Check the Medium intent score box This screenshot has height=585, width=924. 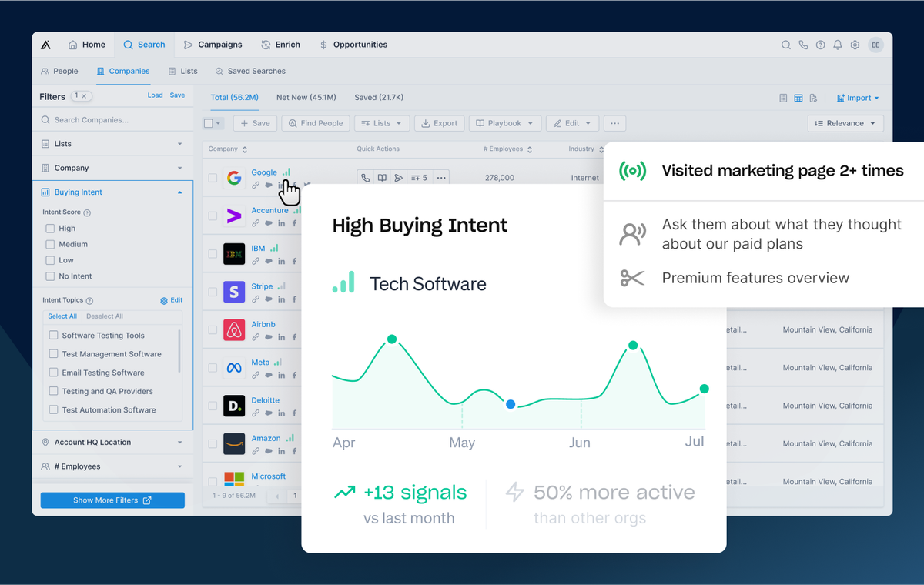coord(50,245)
